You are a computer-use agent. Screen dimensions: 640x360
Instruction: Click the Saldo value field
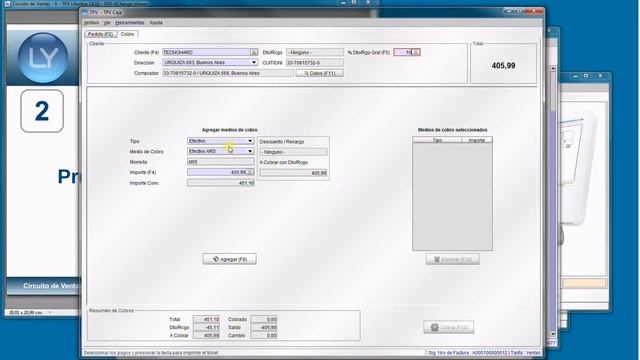(264, 327)
